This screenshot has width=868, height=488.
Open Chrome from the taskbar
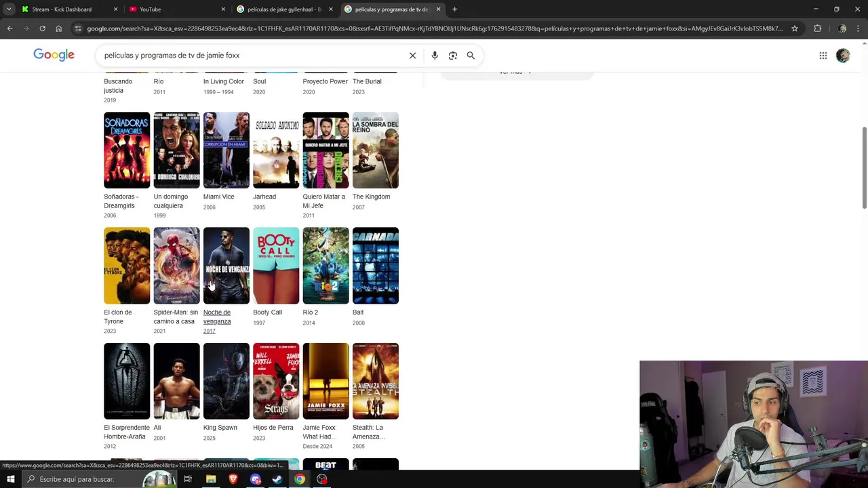[300, 479]
